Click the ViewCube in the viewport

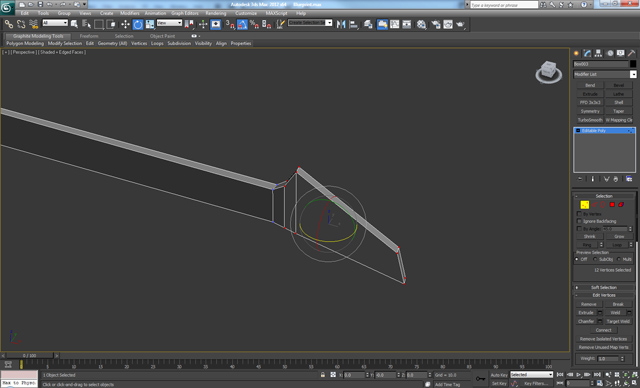pyautogui.click(x=549, y=71)
